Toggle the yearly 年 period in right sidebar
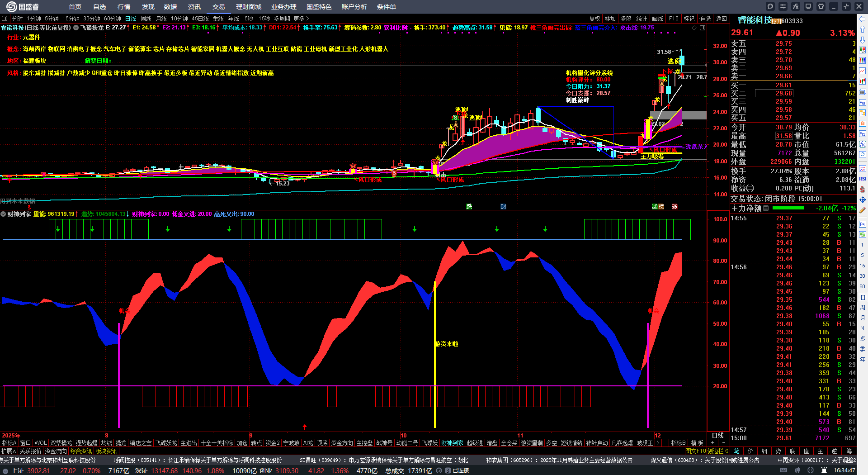The width and height of the screenshot is (868, 475). (x=863, y=359)
